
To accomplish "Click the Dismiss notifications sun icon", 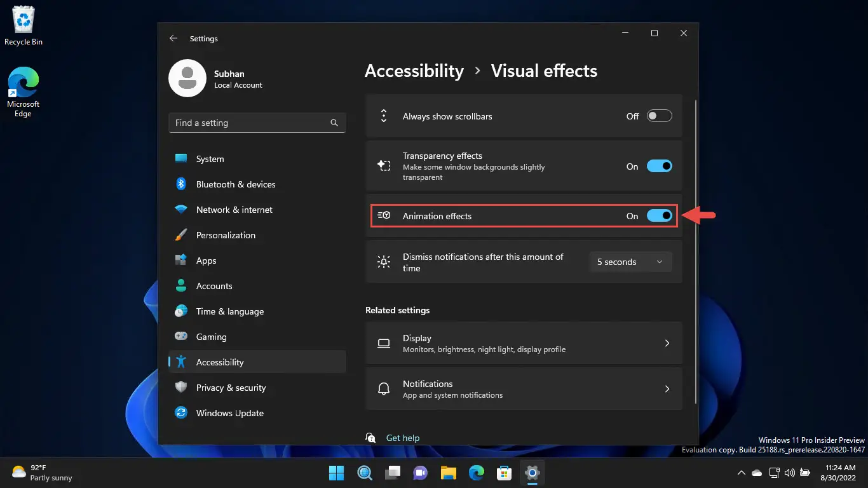I will (x=384, y=262).
